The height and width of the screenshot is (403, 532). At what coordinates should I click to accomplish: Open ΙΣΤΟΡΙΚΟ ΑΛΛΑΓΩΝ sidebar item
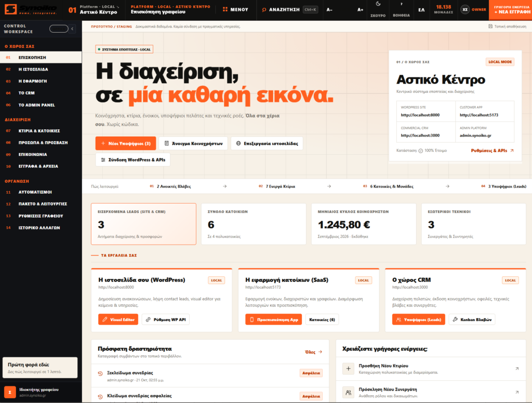coord(41,228)
